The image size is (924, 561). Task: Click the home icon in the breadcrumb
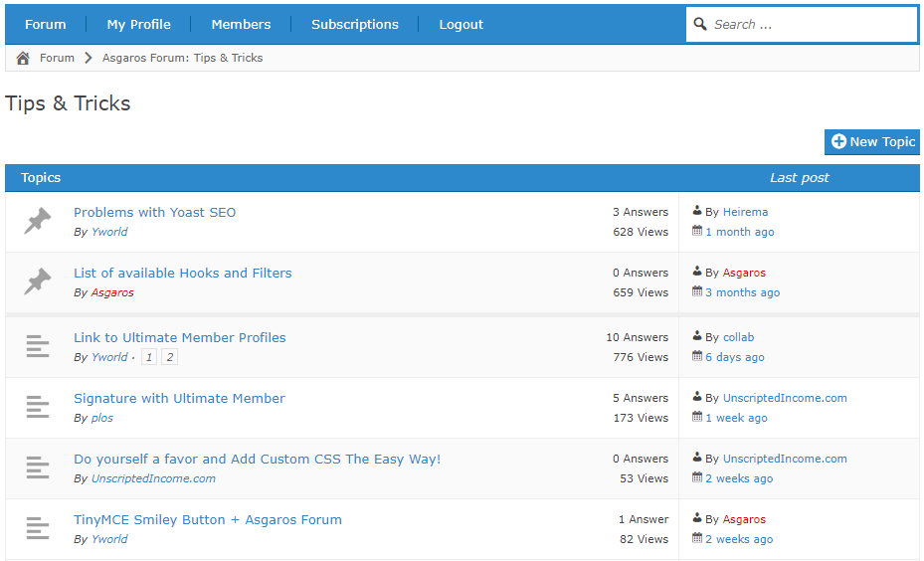pos(23,58)
